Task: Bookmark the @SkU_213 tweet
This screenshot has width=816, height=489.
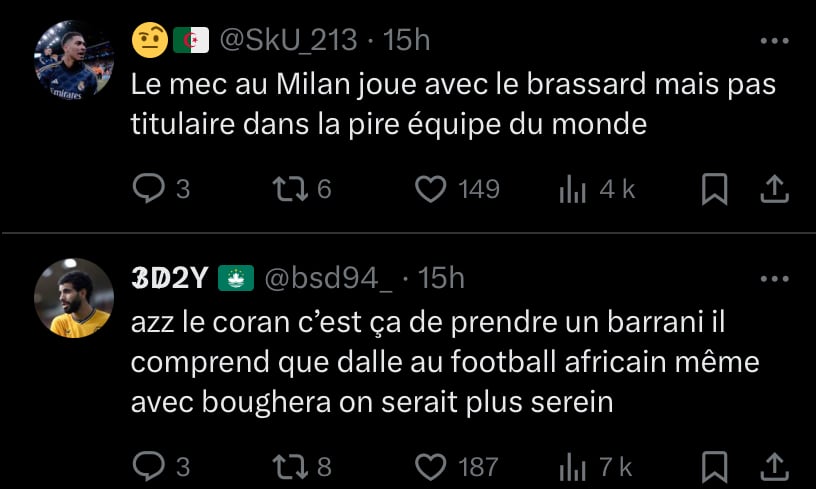Action: pos(714,189)
